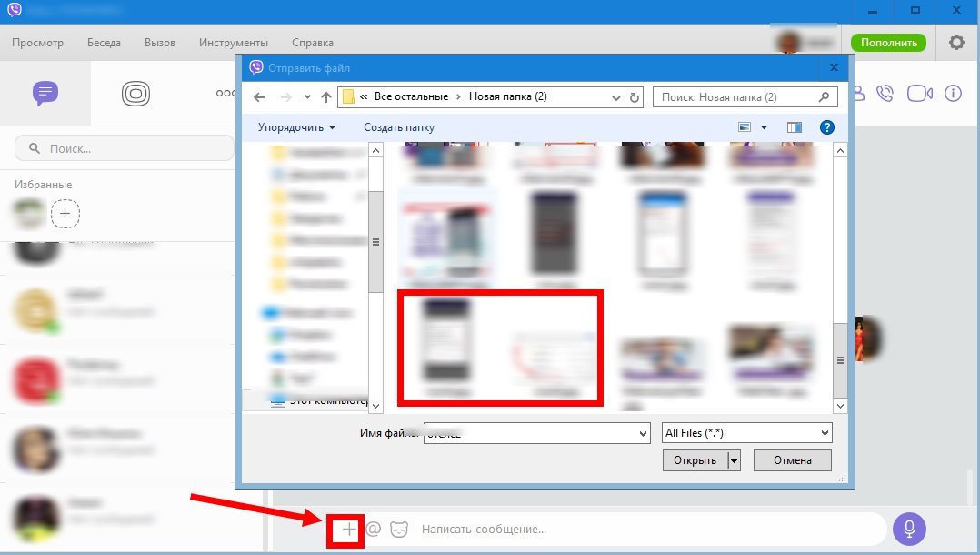Add a favorite contact with plus circle

pos(65,214)
